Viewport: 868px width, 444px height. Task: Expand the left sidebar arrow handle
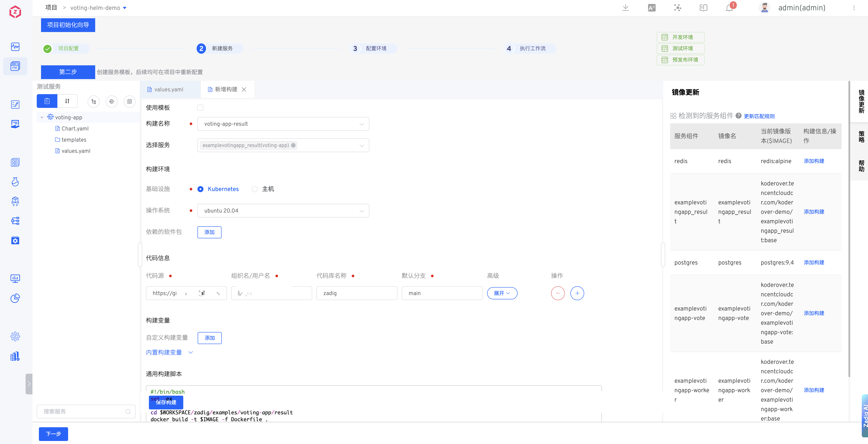29,384
